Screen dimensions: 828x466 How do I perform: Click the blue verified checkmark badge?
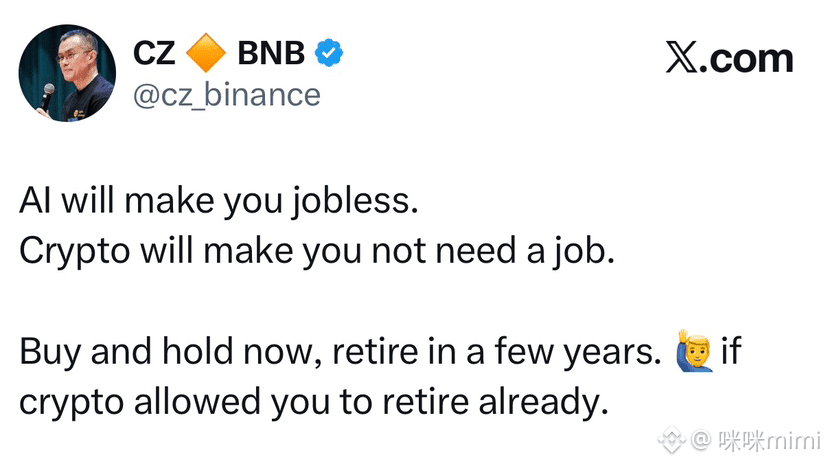pos(329,53)
